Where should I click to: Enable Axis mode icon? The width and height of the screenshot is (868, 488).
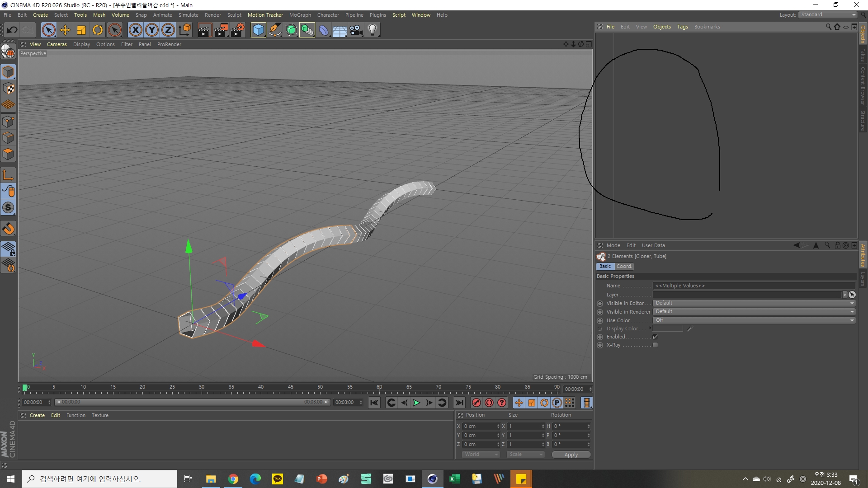[8, 175]
